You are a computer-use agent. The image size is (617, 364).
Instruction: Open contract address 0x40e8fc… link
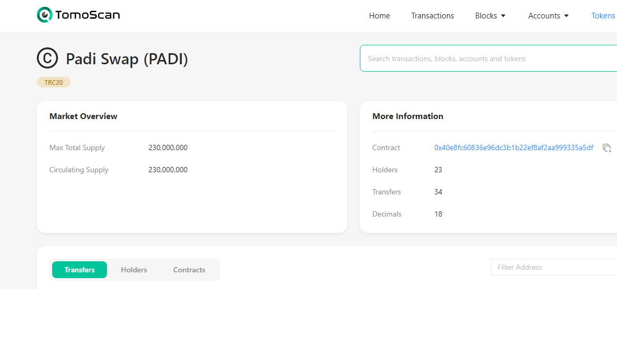(x=514, y=147)
